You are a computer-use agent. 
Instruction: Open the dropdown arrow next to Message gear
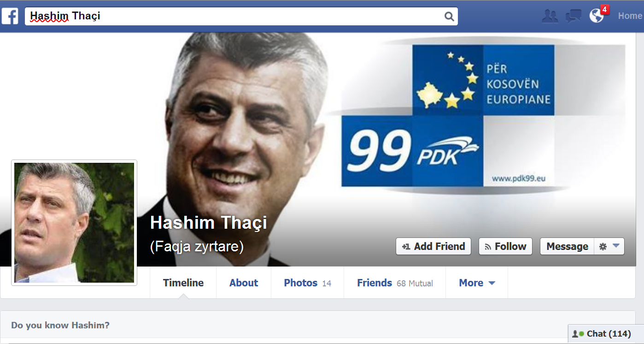(616, 246)
